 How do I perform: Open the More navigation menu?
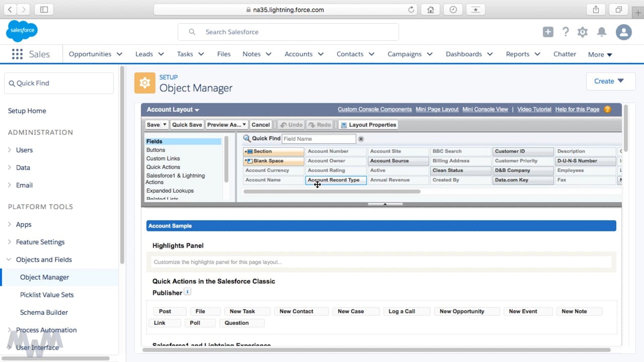click(600, 54)
